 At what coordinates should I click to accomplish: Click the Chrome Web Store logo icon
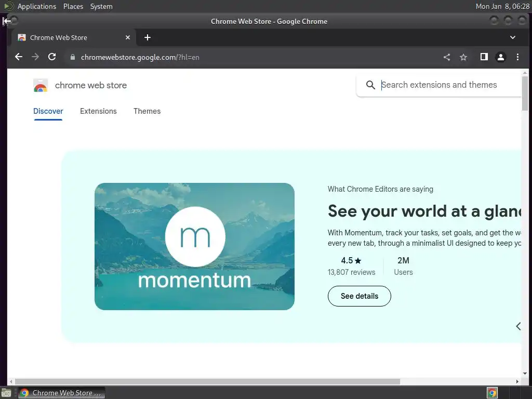pyautogui.click(x=41, y=85)
